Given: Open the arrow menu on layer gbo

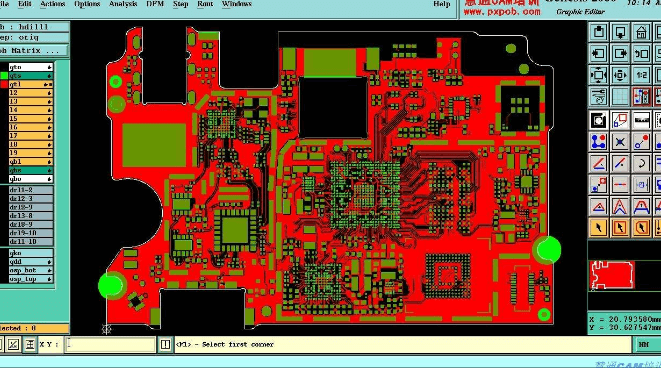Looking at the screenshot, I should (49, 179).
